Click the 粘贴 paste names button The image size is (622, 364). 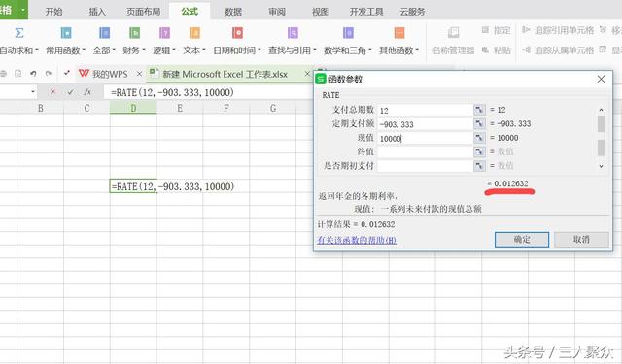tap(496, 50)
